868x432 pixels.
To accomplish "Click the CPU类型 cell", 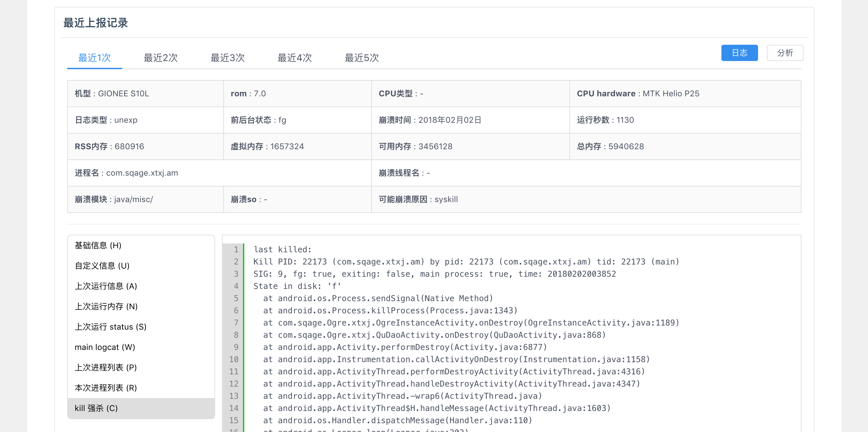I will pyautogui.click(x=471, y=94).
